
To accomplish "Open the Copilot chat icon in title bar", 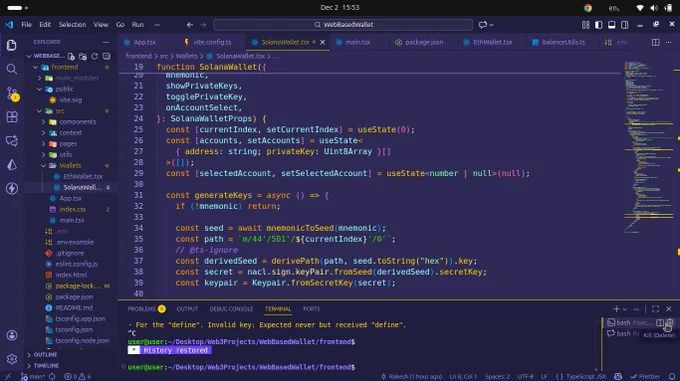I will click(x=483, y=25).
